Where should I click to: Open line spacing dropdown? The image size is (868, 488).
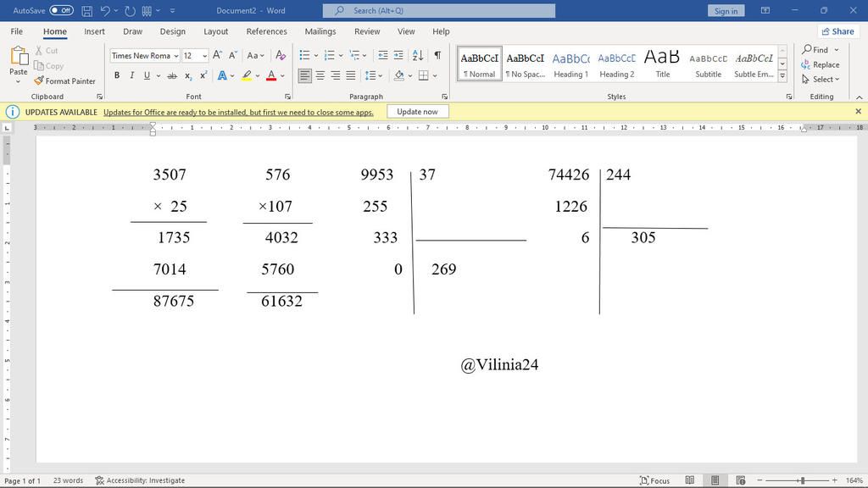[373, 75]
